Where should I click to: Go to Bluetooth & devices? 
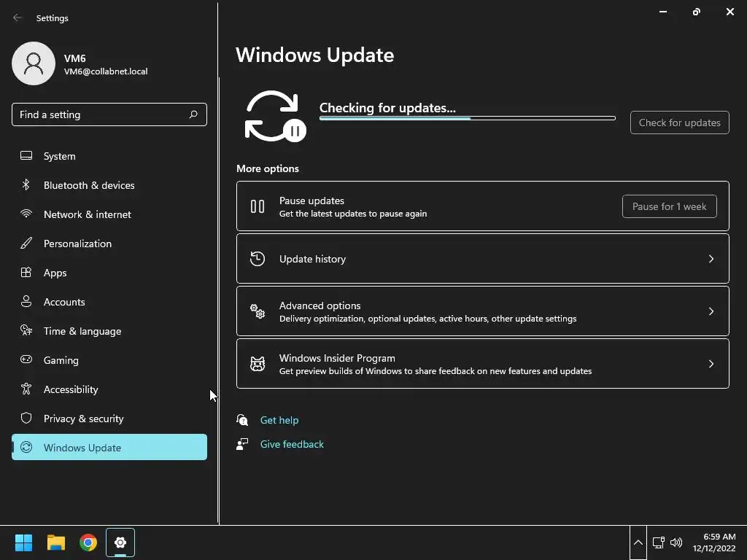pyautogui.click(x=109, y=184)
